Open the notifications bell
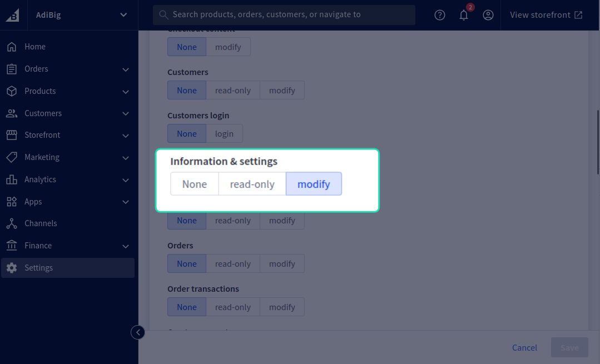600x364 pixels. pos(464,15)
